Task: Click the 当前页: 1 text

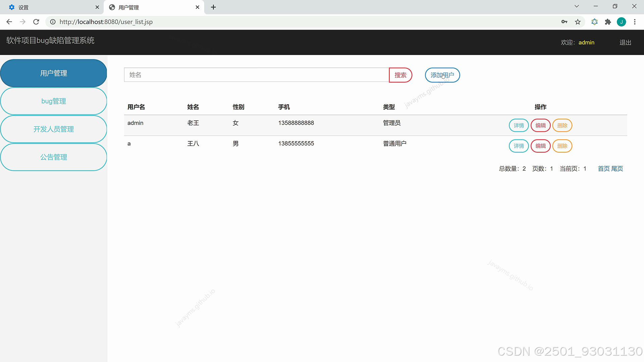Action: point(573,169)
